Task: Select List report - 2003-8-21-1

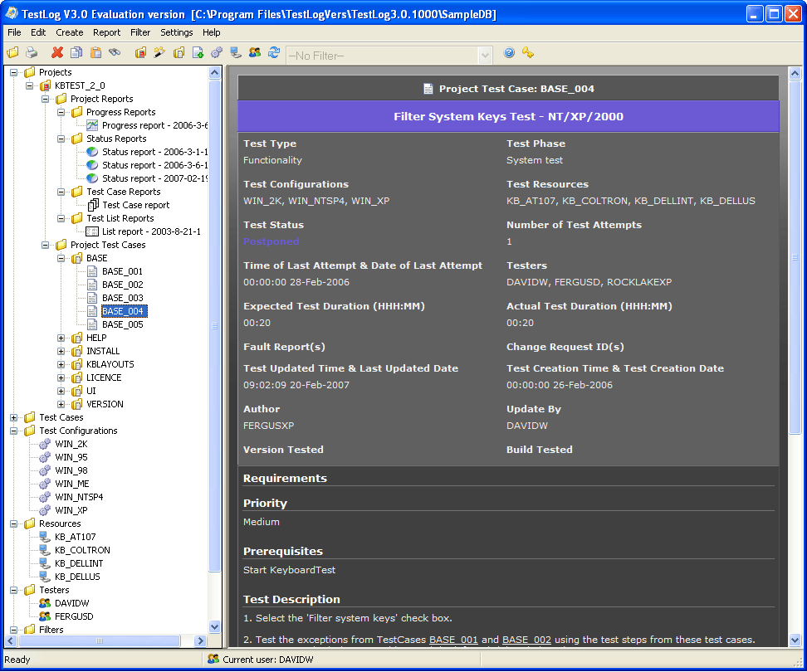Action: tap(151, 232)
